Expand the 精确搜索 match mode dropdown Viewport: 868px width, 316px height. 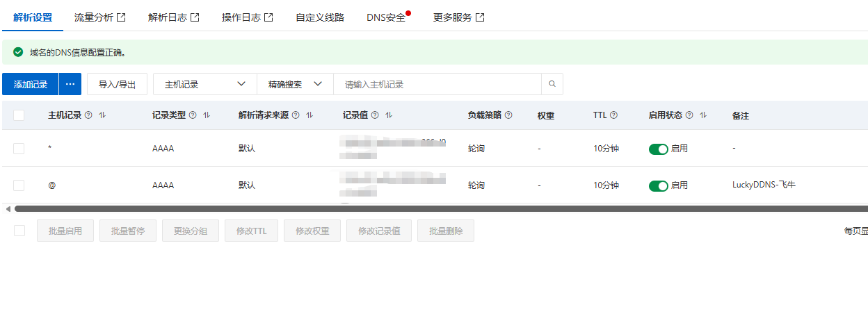296,84
